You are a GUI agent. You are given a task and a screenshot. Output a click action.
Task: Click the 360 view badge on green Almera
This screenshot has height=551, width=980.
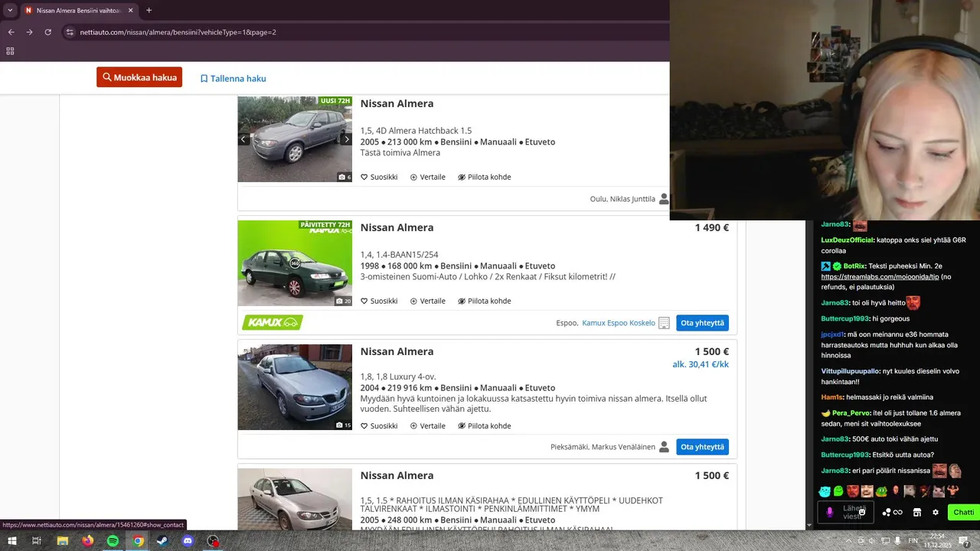[295, 263]
